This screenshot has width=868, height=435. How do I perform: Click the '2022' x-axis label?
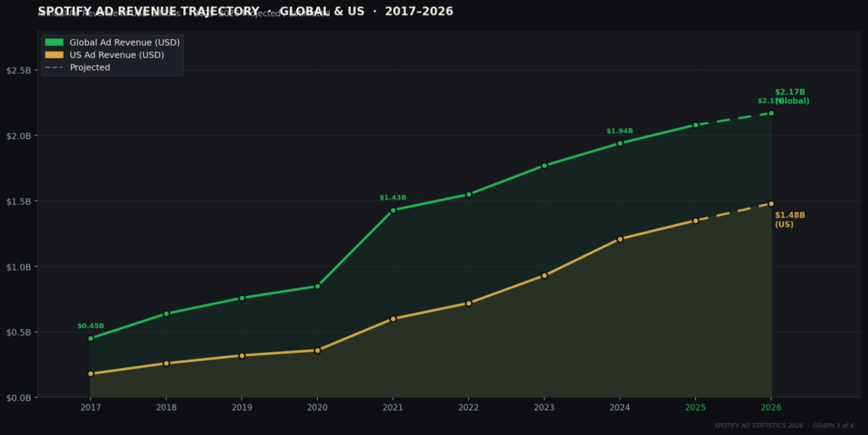click(469, 407)
